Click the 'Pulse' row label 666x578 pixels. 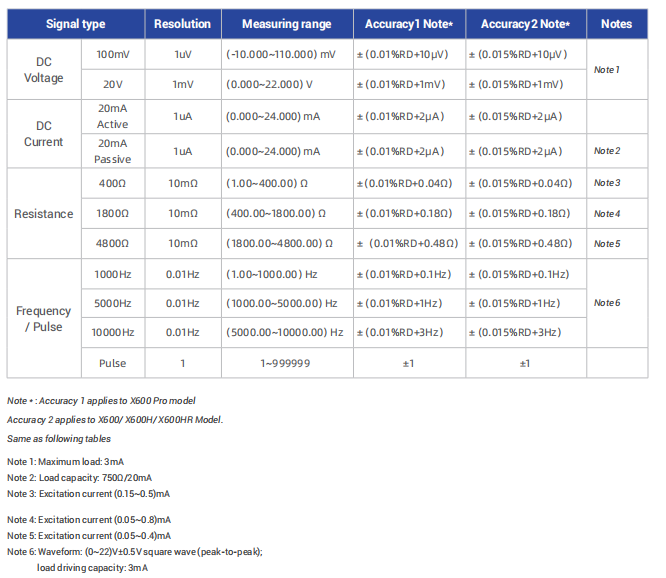113,363
